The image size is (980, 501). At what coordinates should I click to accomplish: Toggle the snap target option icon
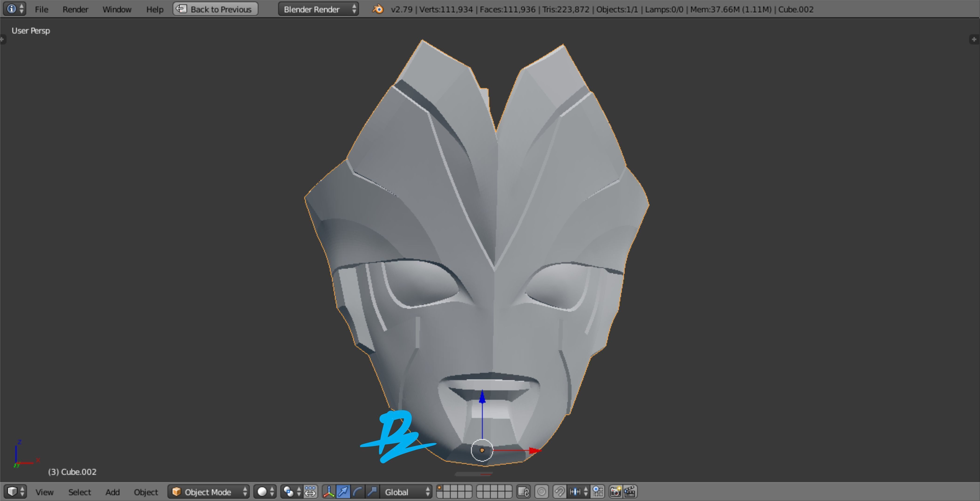tap(598, 491)
